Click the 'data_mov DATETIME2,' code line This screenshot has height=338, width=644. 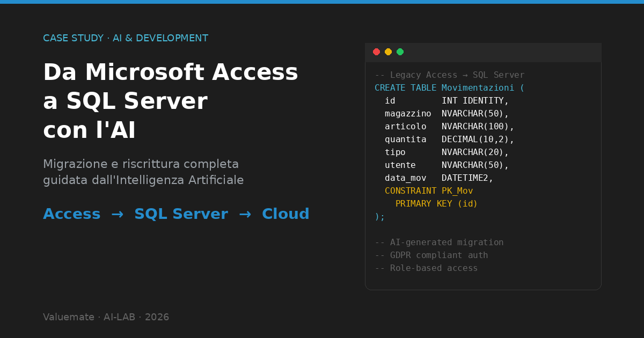tap(439, 178)
